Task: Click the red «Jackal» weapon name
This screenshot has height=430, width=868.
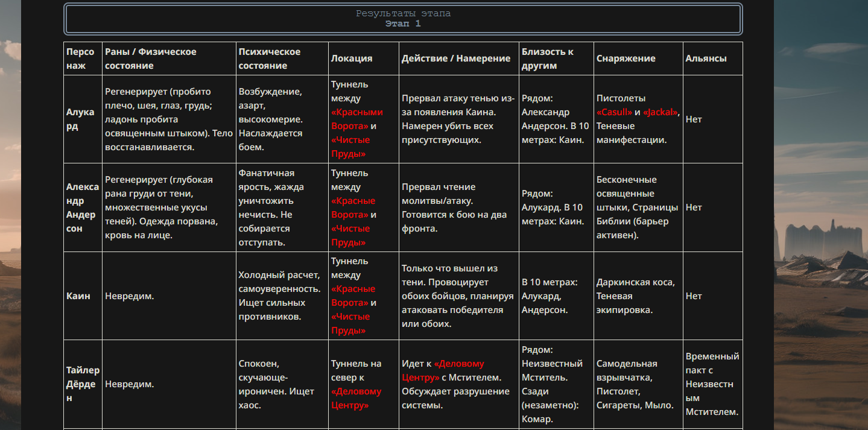Action: [661, 112]
